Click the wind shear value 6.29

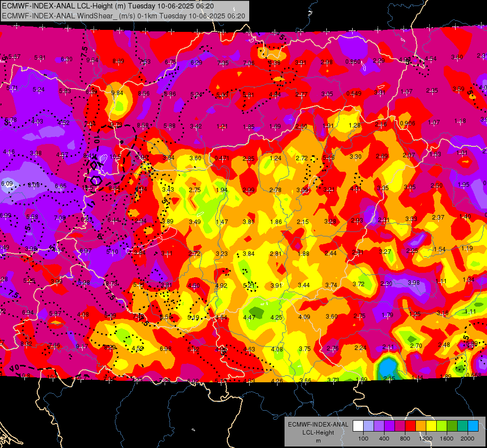tap(196, 63)
